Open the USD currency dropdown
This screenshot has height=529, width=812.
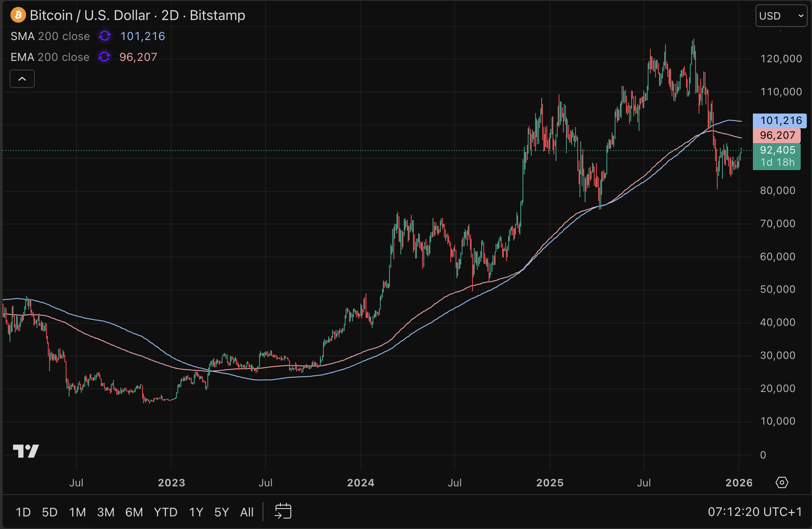click(x=781, y=16)
